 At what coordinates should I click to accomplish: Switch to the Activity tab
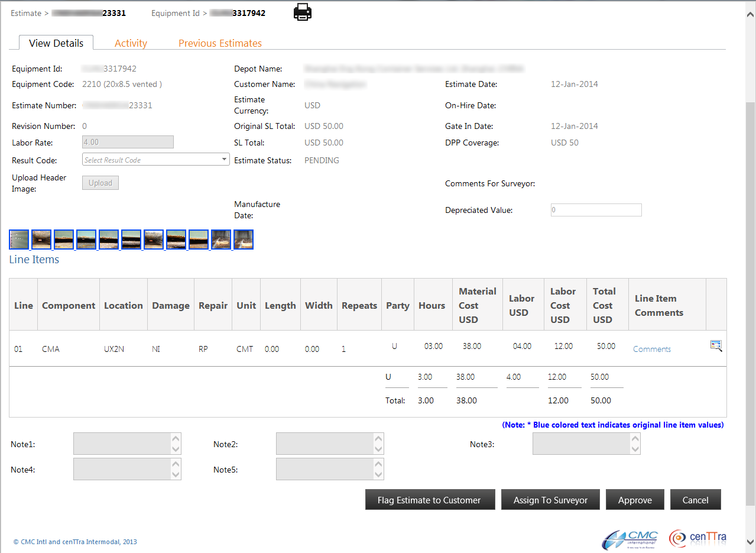point(131,43)
